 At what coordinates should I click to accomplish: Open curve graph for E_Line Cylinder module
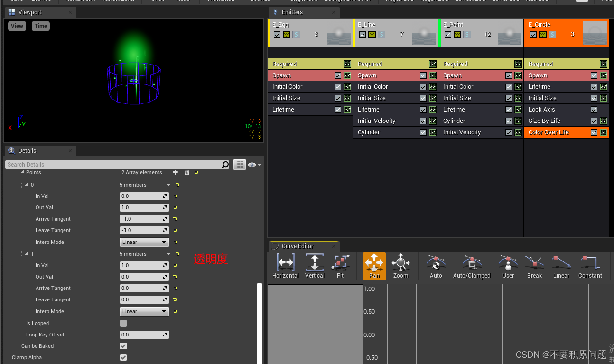click(x=433, y=132)
